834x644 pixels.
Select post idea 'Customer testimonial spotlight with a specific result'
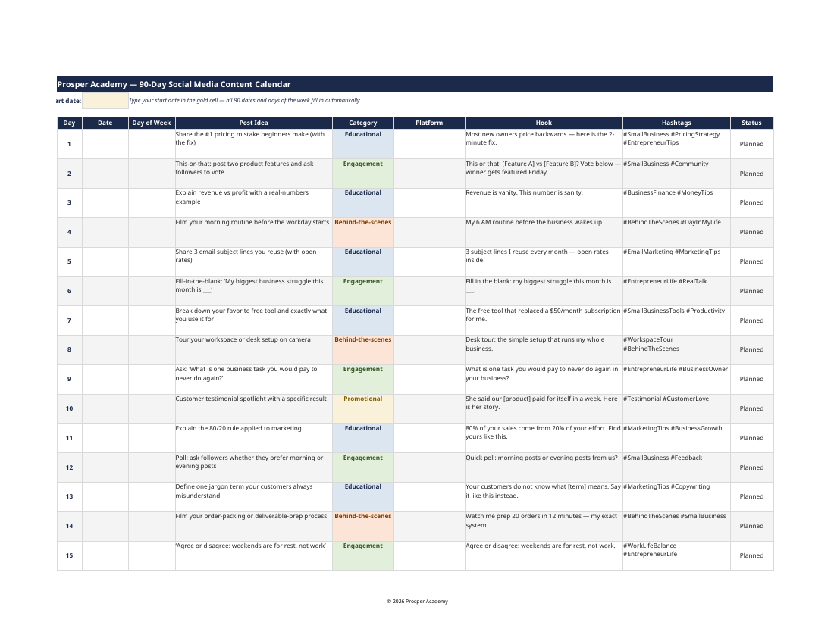[x=251, y=399]
